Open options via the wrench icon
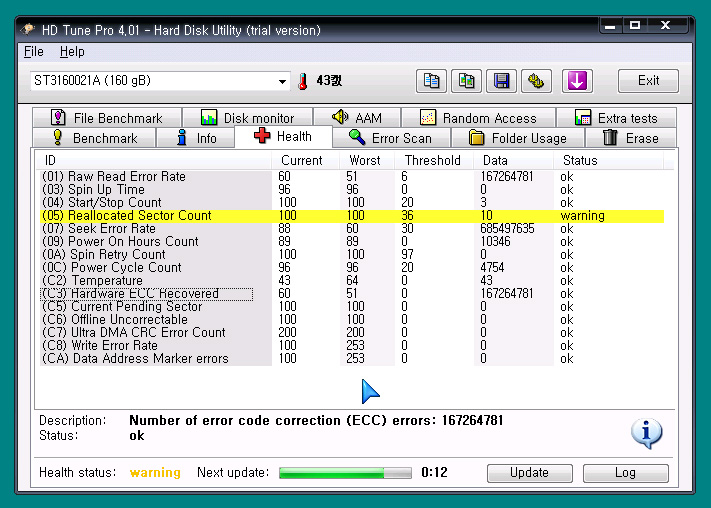 click(x=536, y=81)
